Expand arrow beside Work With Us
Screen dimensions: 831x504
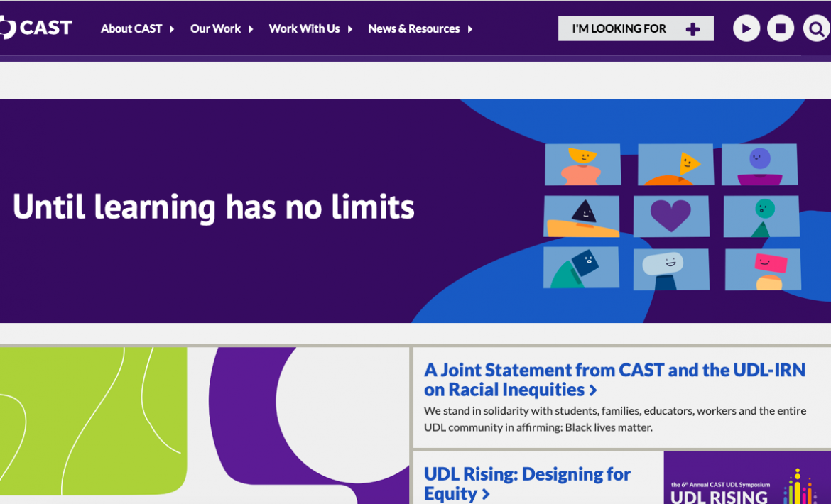point(349,29)
